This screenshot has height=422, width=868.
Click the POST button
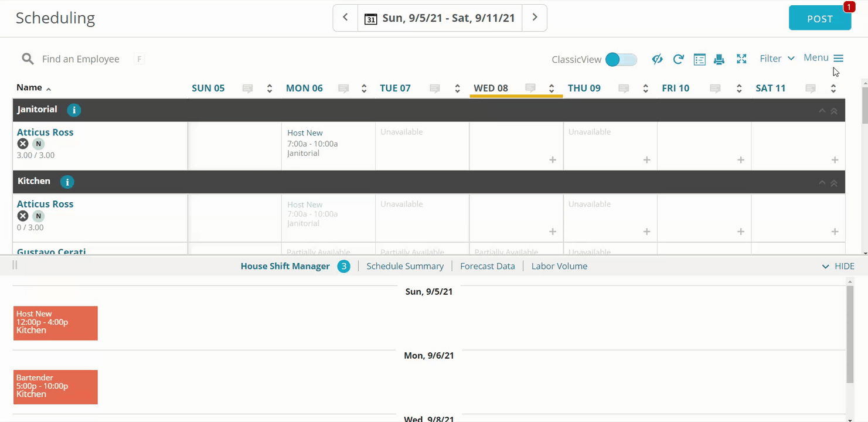pyautogui.click(x=819, y=19)
